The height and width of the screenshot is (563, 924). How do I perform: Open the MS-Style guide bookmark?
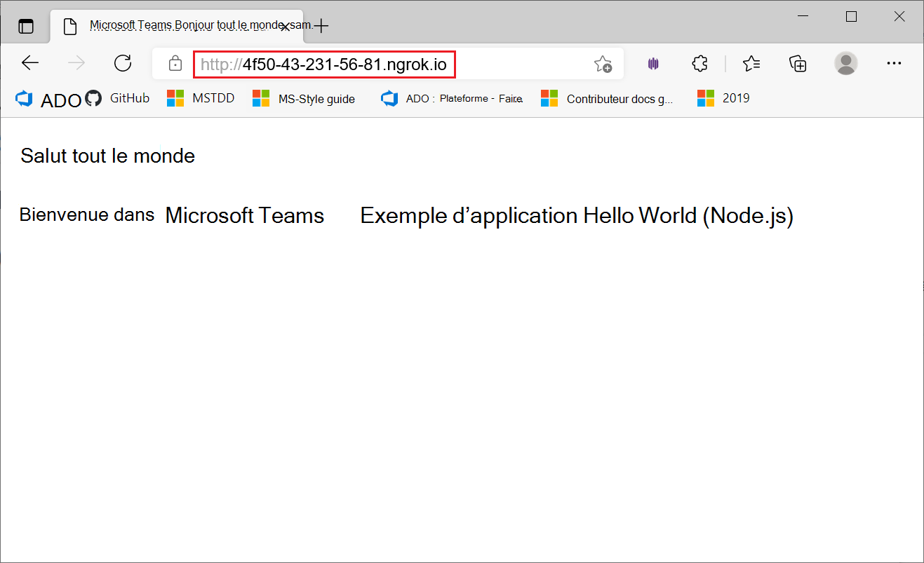[304, 99]
